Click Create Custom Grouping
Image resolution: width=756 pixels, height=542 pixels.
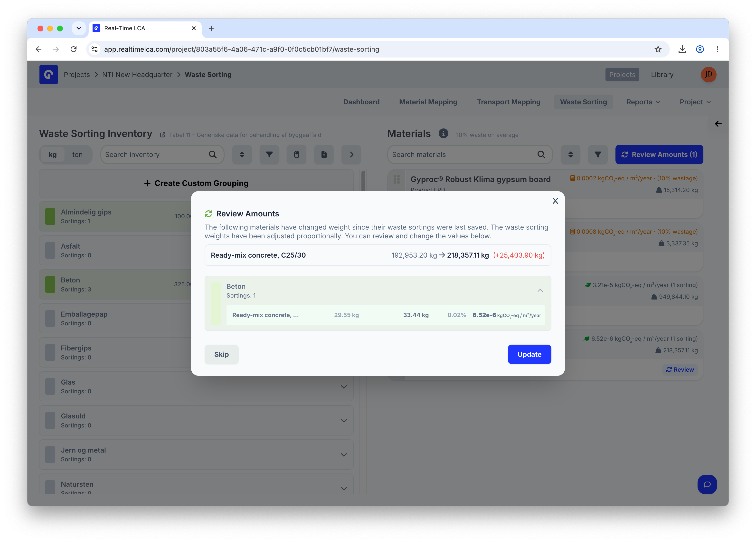(196, 183)
